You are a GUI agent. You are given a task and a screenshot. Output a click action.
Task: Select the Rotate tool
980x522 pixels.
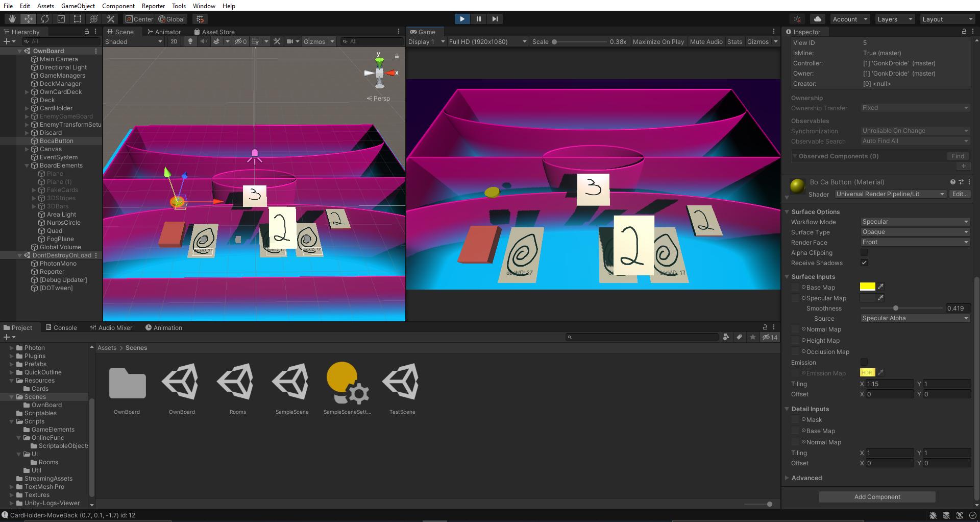[45, 19]
